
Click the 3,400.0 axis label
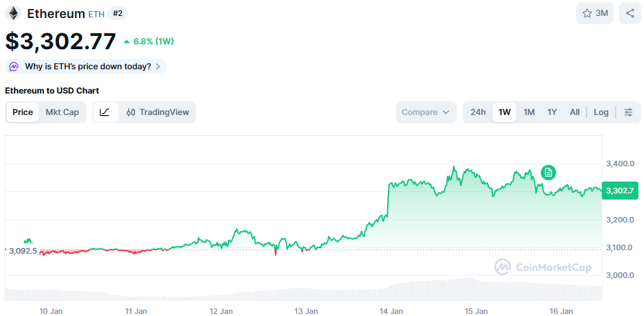620,164
